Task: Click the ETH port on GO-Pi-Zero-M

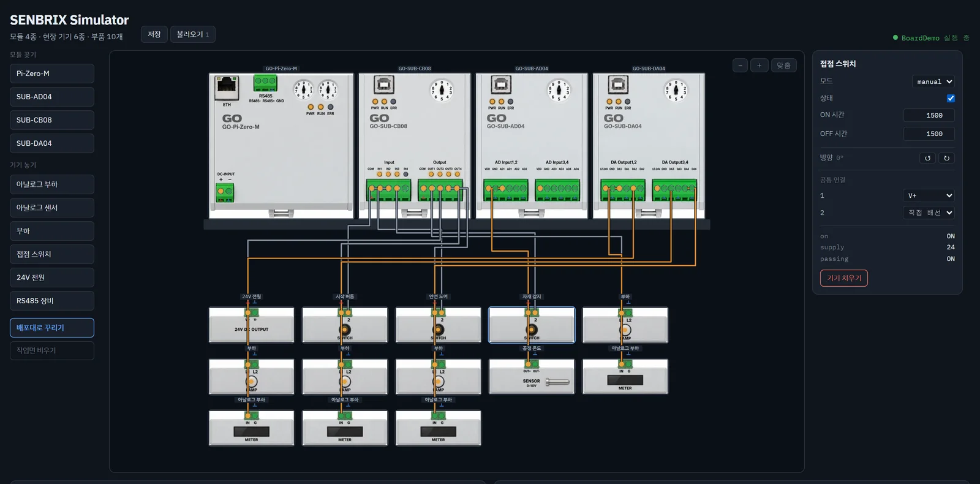Action: [x=227, y=88]
